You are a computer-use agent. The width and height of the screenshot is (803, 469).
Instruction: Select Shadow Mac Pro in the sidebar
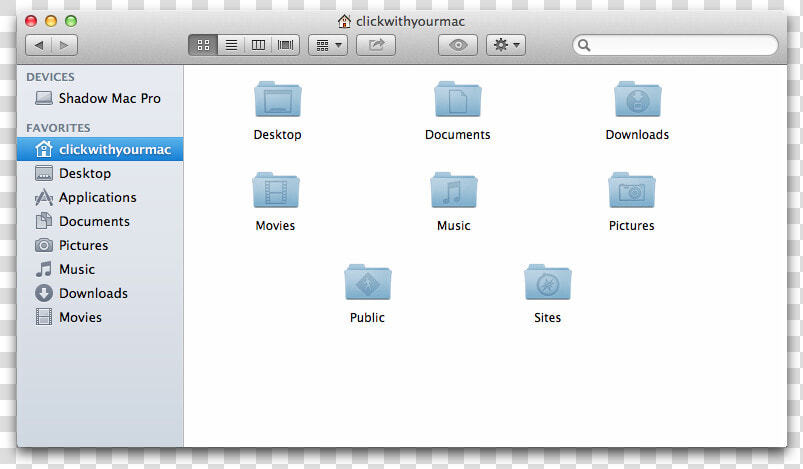tap(100, 98)
